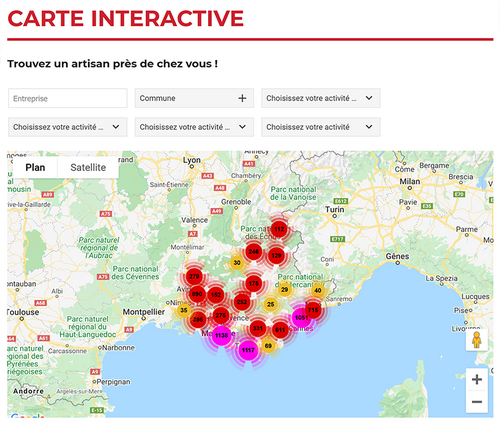Select the yellow 25 cluster marker

[270, 304]
